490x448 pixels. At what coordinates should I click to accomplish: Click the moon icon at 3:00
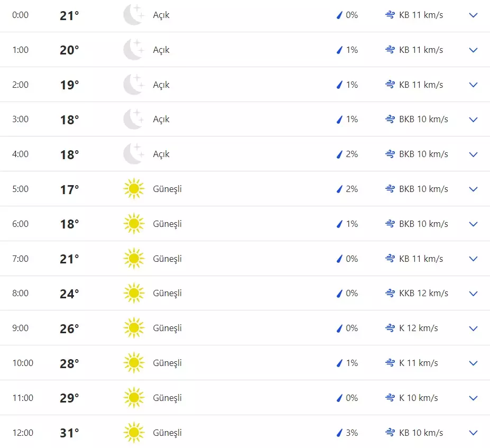(133, 119)
